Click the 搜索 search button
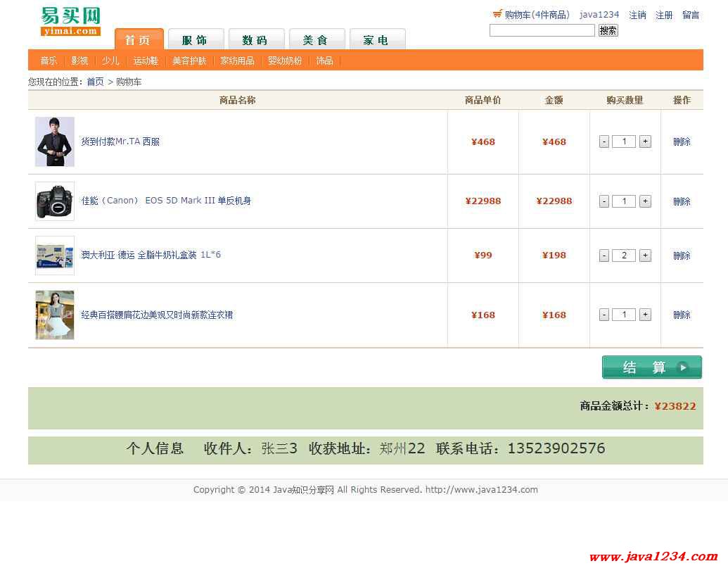This screenshot has height=573, width=728. point(608,30)
